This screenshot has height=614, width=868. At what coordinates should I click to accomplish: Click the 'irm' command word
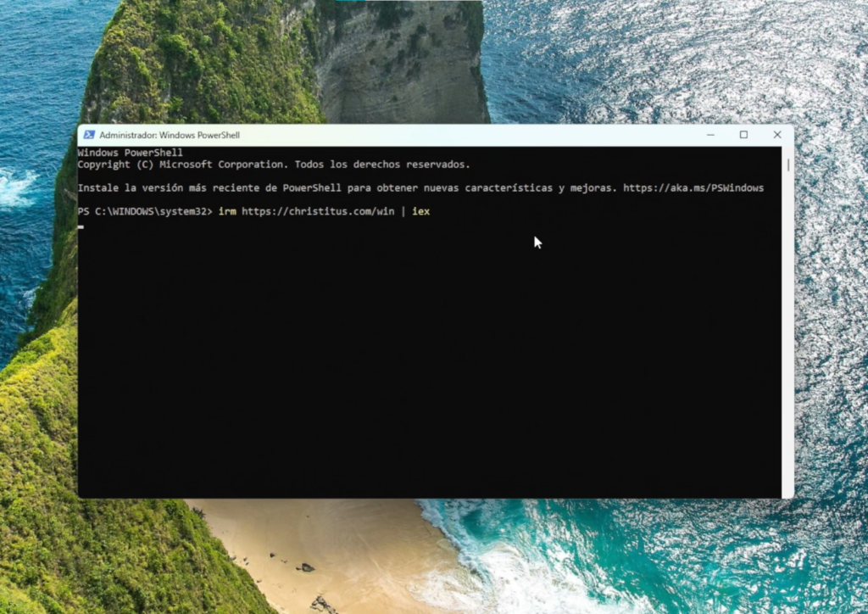(x=227, y=211)
